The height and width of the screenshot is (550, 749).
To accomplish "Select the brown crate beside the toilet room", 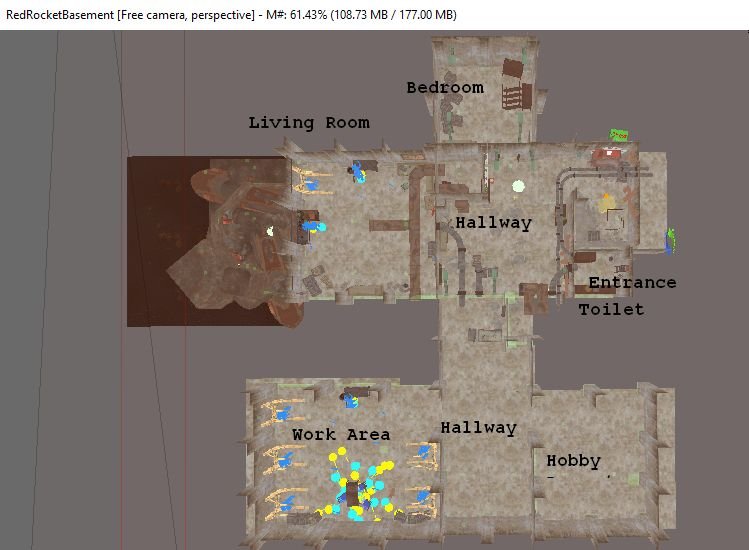I will point(535,298).
